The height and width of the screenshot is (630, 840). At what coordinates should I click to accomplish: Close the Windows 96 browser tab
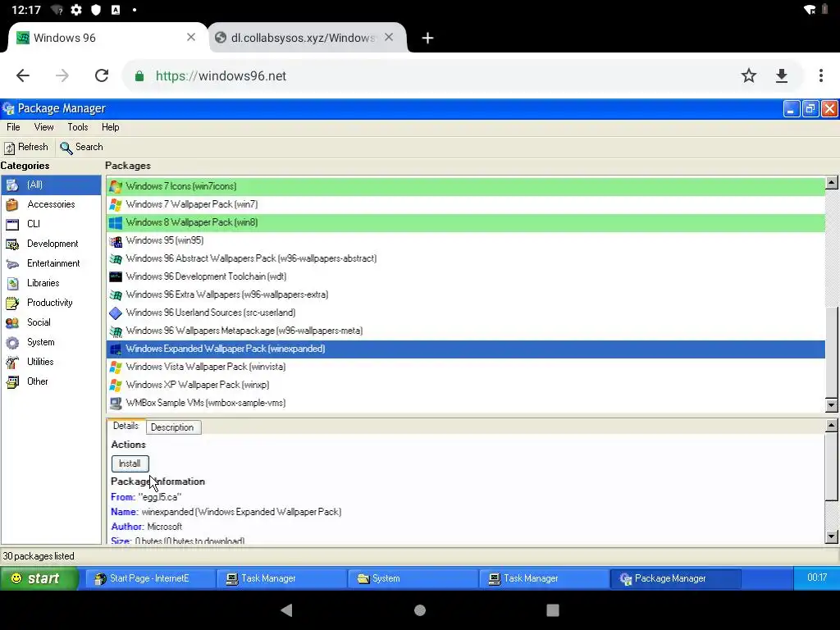click(190, 37)
